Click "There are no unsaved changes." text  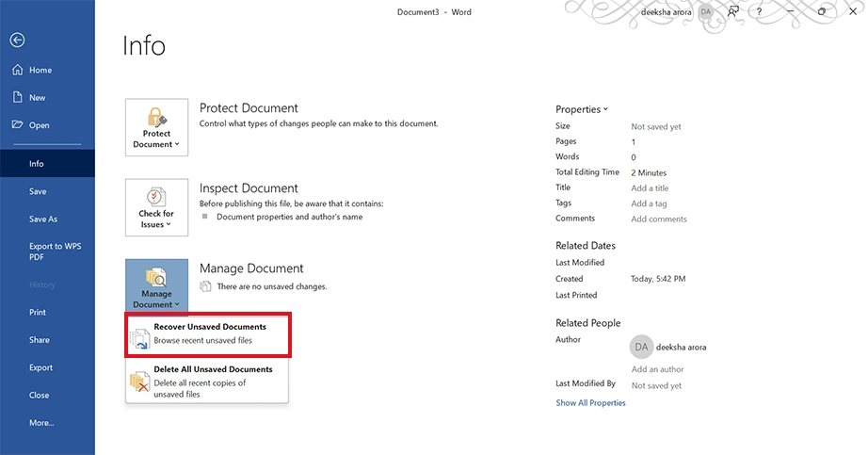coord(272,286)
